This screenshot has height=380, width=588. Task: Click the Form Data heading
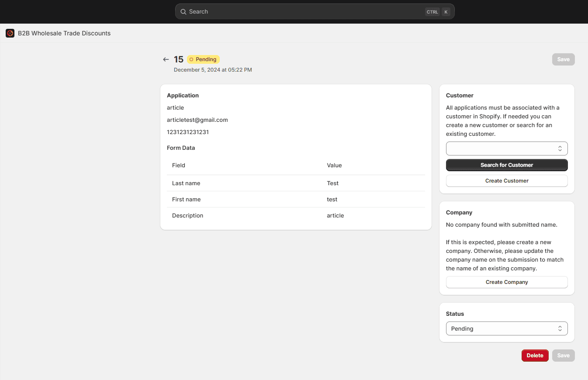tap(181, 148)
